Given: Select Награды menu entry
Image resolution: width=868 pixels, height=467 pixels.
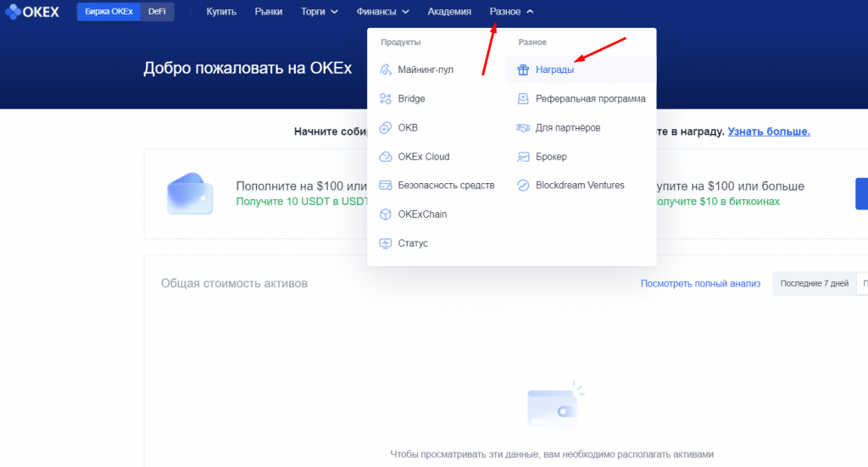Looking at the screenshot, I should (580, 69).
